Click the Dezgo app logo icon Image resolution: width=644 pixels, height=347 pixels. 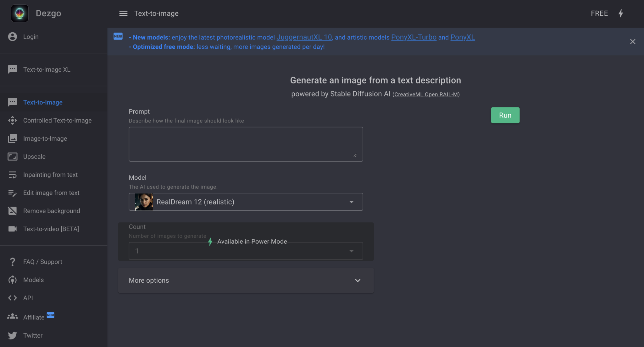20,13
